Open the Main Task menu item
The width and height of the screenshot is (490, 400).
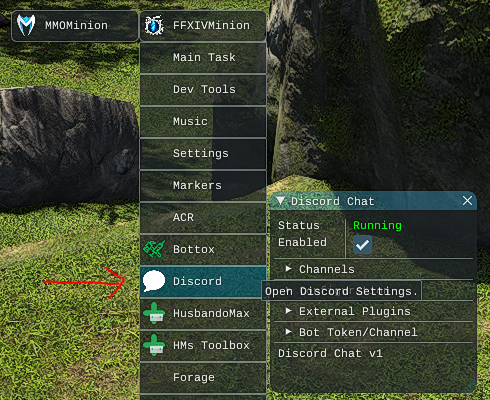pyautogui.click(x=203, y=58)
